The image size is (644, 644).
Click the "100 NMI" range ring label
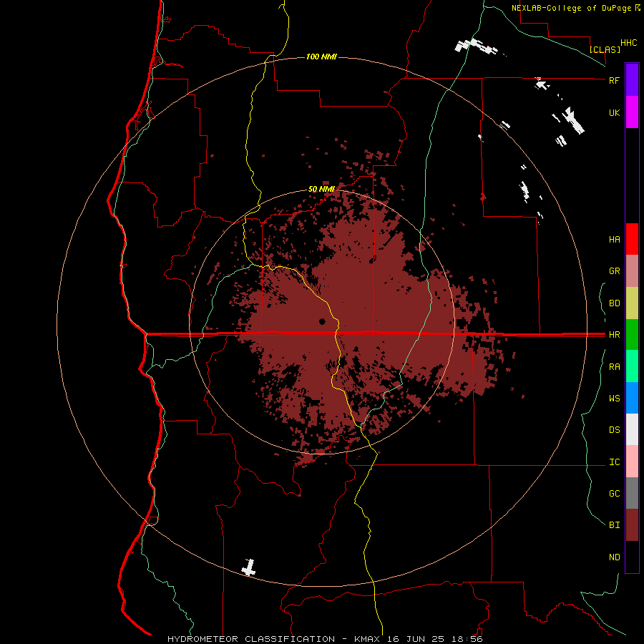point(321,57)
